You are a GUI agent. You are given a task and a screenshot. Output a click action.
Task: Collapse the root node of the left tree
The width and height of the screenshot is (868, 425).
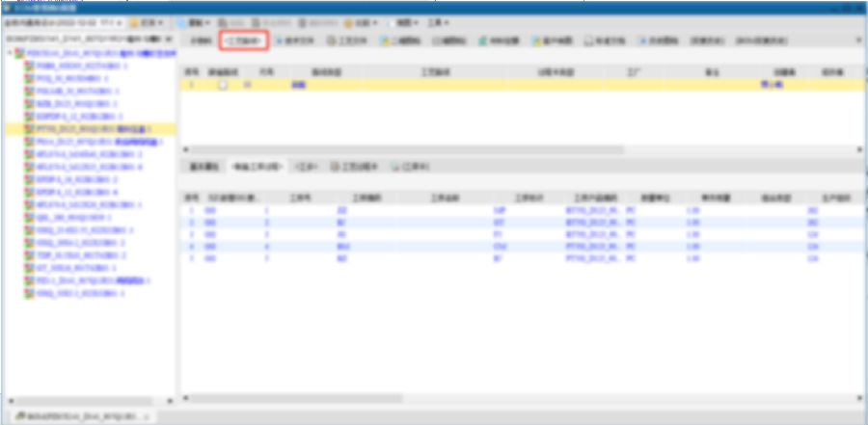(x=10, y=53)
